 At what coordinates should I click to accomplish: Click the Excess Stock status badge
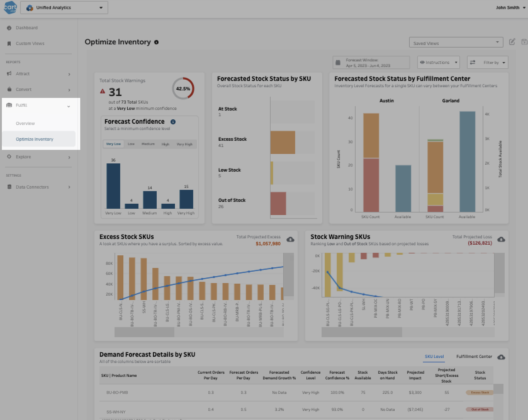[480, 393]
